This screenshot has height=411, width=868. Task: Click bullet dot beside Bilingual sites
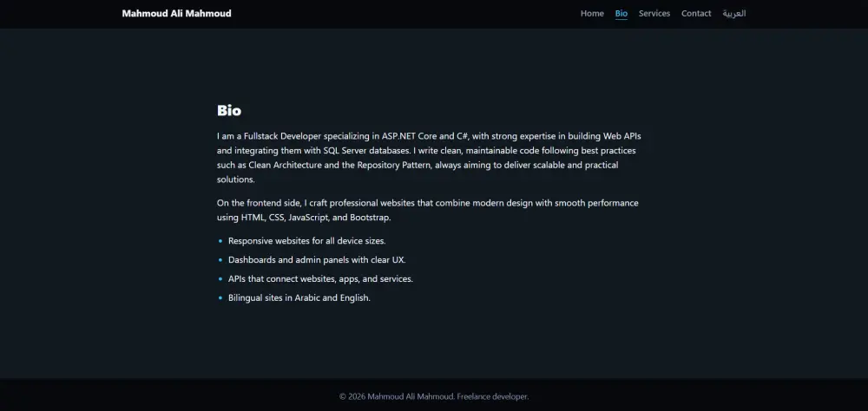click(x=220, y=298)
